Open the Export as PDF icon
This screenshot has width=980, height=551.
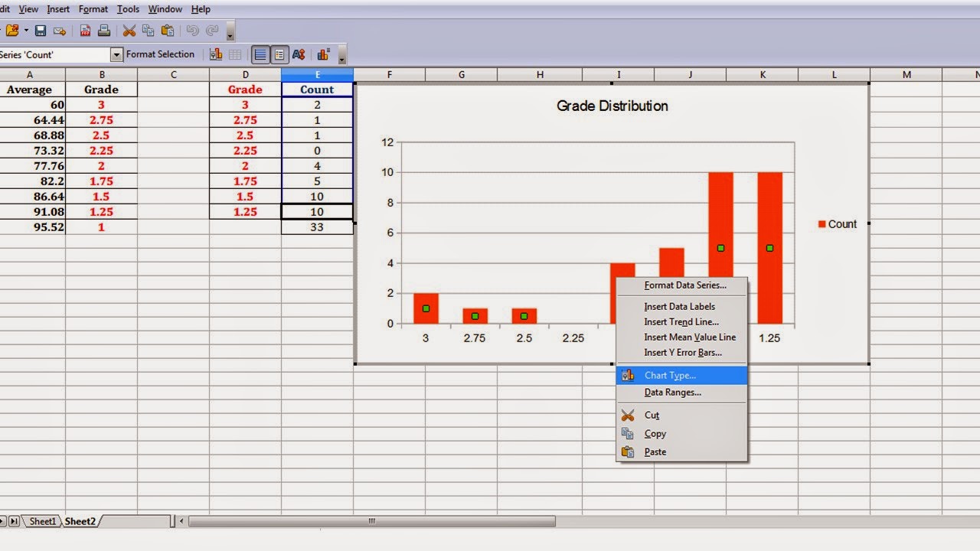pos(84,31)
